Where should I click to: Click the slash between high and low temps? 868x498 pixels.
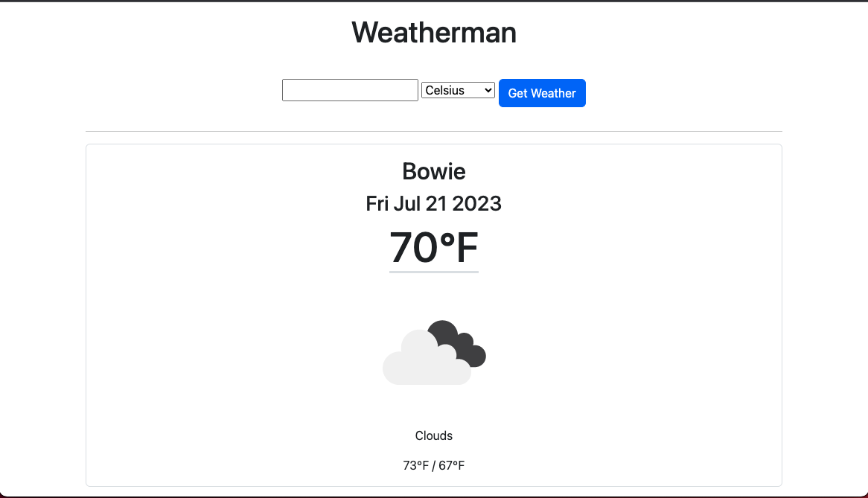point(434,466)
